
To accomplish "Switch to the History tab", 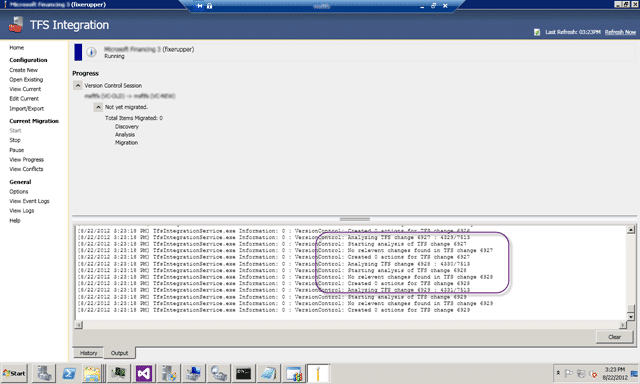I will (89, 353).
